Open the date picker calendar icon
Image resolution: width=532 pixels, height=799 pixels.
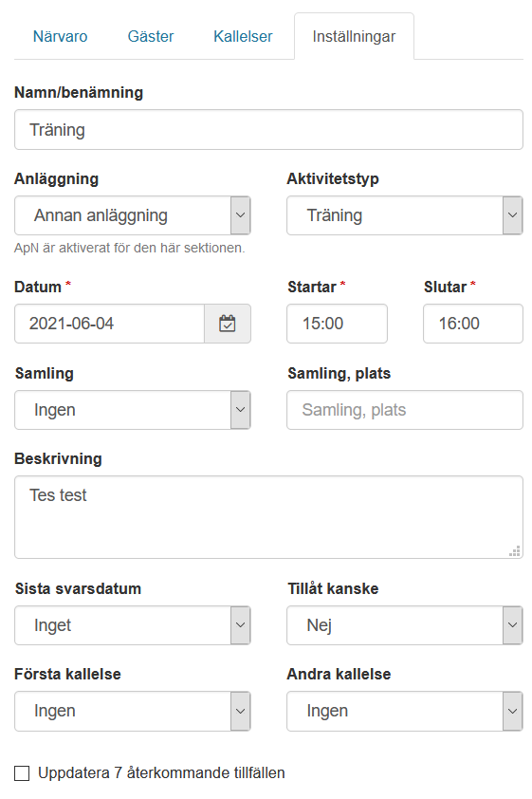click(227, 324)
